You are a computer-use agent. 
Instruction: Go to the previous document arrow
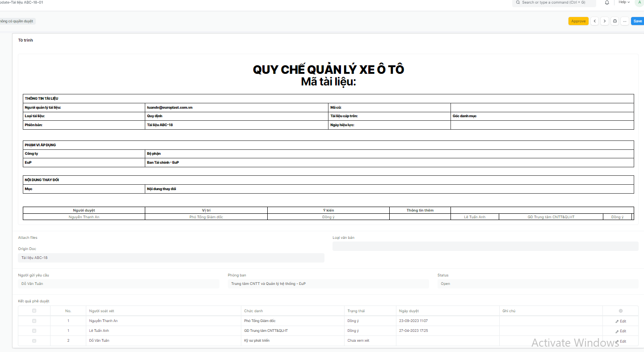pyautogui.click(x=594, y=21)
